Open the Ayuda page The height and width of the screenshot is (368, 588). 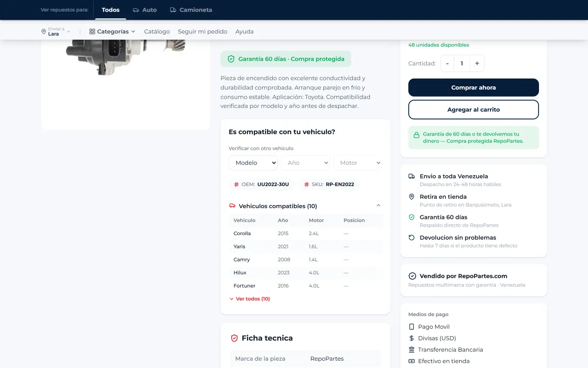click(245, 31)
